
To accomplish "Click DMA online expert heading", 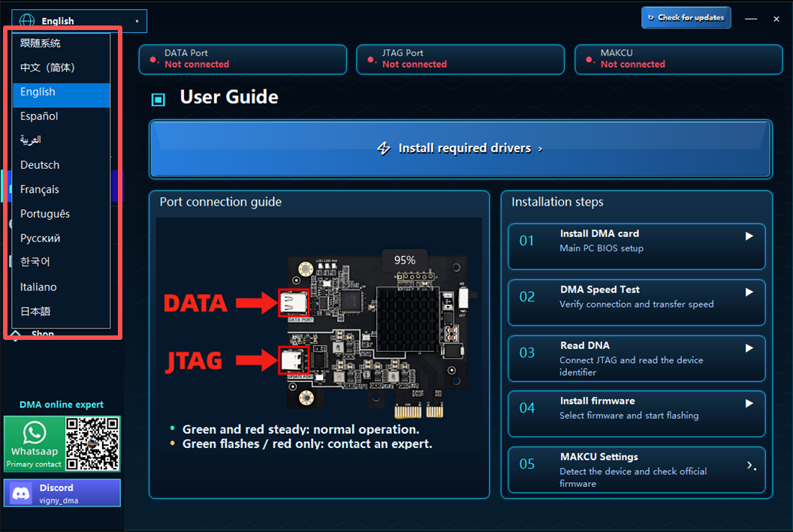I will click(x=61, y=404).
